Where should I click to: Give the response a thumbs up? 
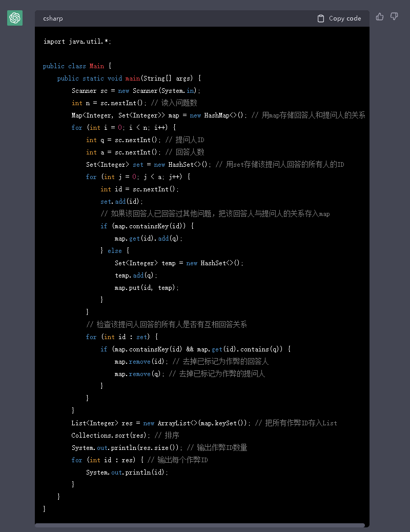(380, 16)
